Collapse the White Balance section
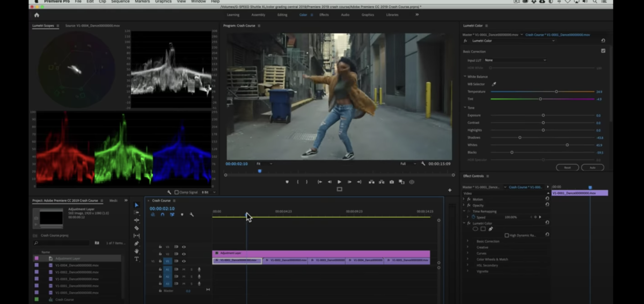This screenshot has height=304, width=644. click(x=465, y=77)
